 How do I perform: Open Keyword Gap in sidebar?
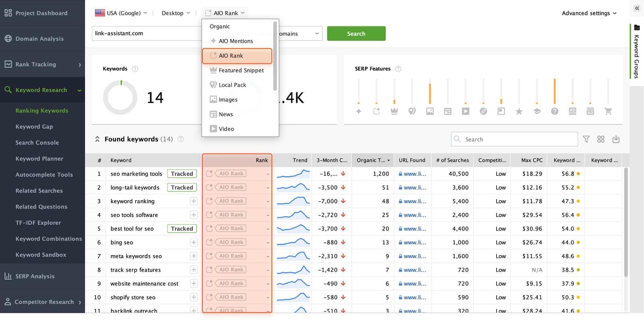pos(34,127)
